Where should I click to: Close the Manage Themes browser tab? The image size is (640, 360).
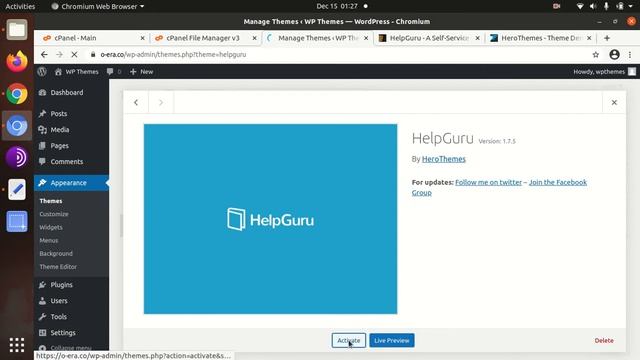(366, 38)
